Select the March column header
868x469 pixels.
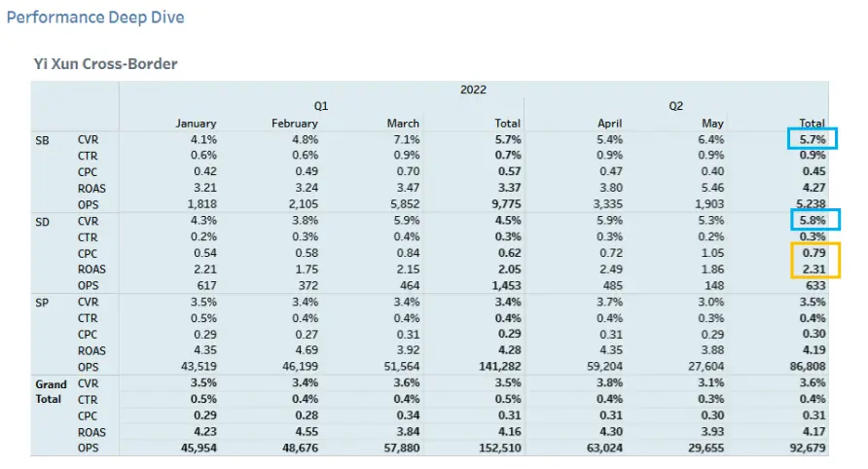click(403, 124)
